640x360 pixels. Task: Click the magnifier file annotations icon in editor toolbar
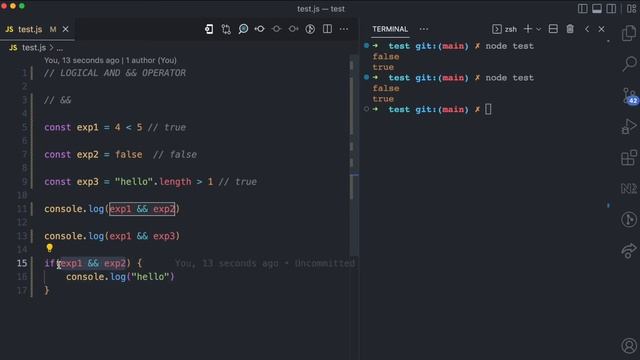point(243,29)
